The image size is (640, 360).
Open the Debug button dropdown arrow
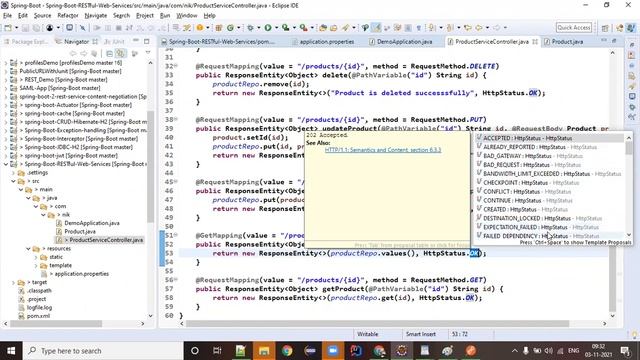point(259,28)
